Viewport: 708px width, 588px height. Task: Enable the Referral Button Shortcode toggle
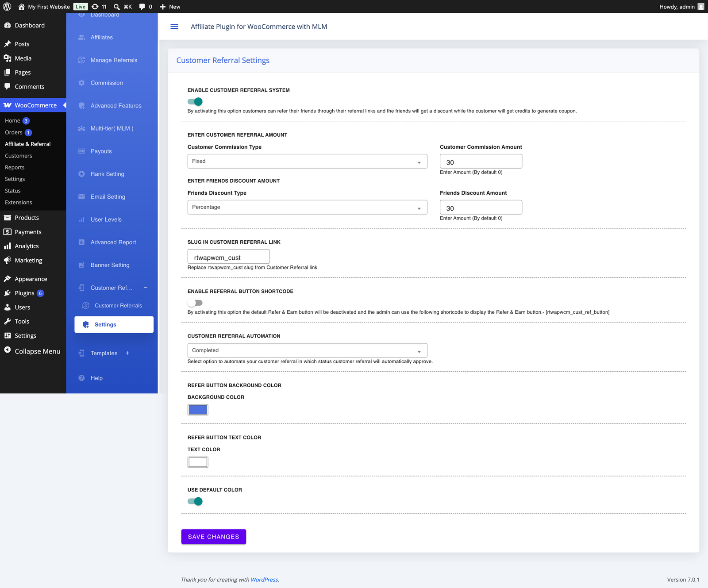click(x=195, y=303)
